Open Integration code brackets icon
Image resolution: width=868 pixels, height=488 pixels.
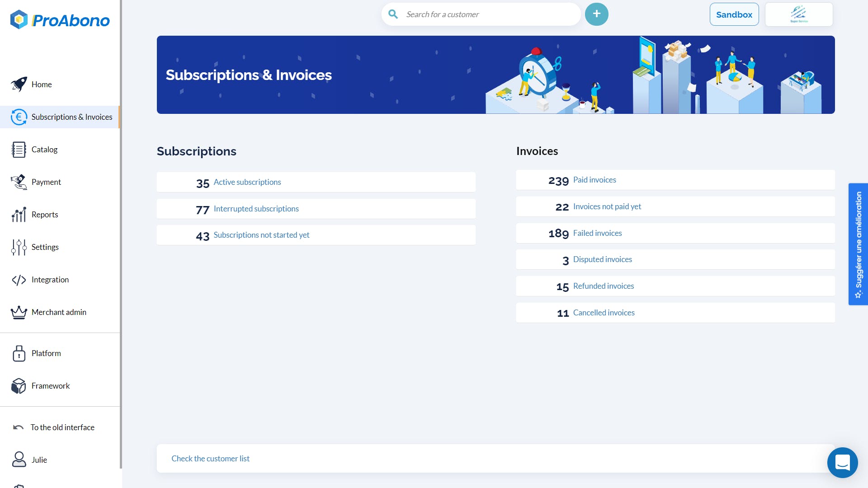tap(19, 280)
